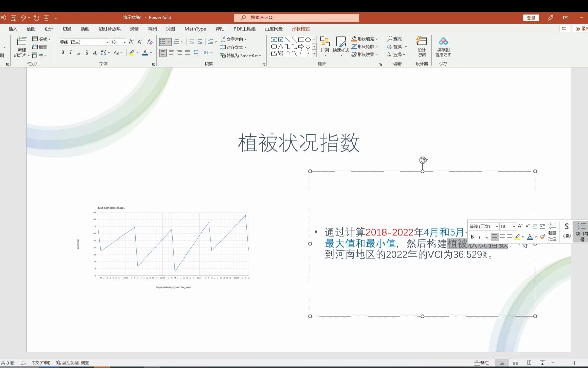
Task: Apply 阴影 shadow from mini toolbar
Action: 567,231
